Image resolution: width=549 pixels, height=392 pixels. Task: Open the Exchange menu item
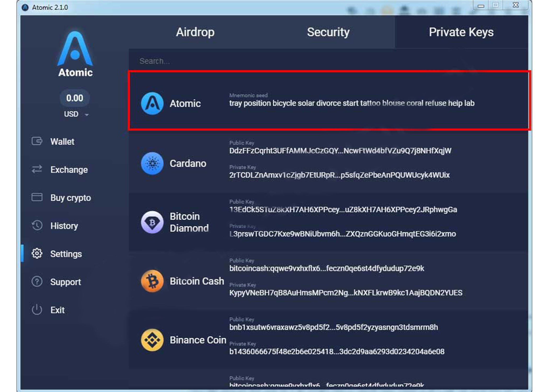click(x=69, y=170)
